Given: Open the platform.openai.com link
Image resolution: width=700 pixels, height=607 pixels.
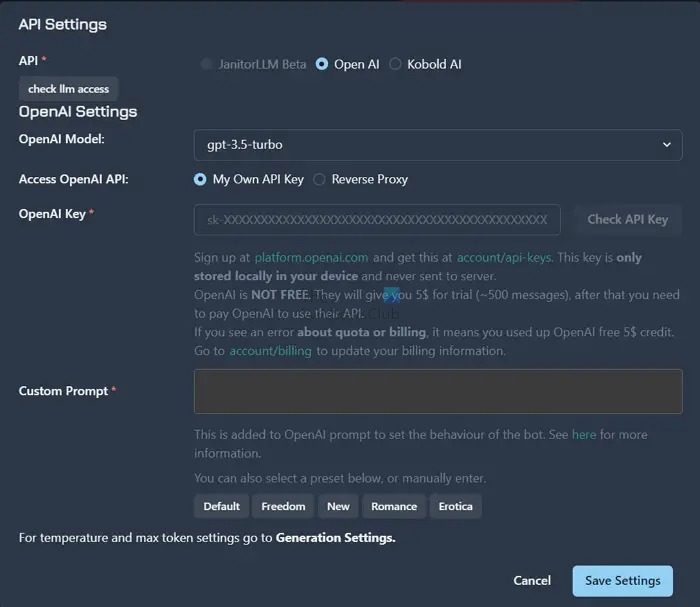Looking at the screenshot, I should coord(312,258).
